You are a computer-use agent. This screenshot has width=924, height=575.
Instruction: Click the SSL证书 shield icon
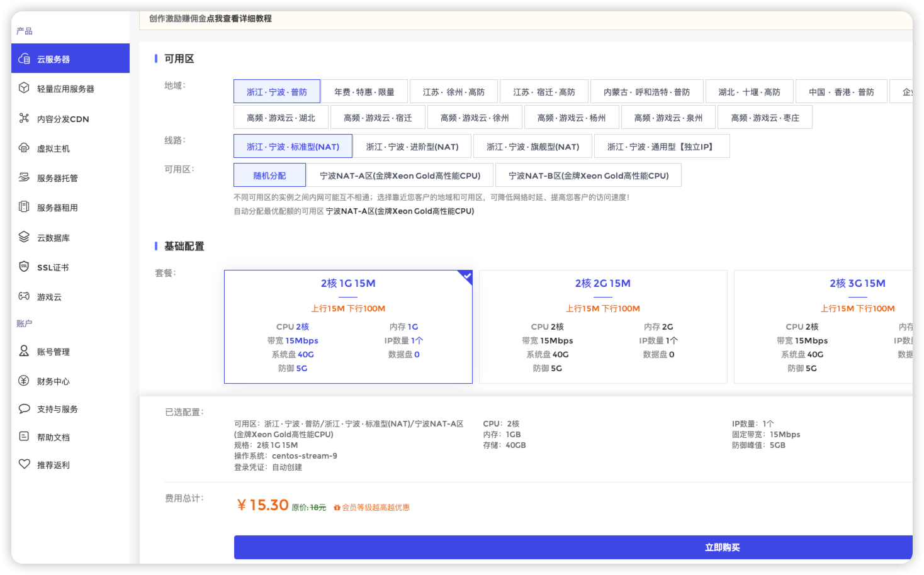24,266
